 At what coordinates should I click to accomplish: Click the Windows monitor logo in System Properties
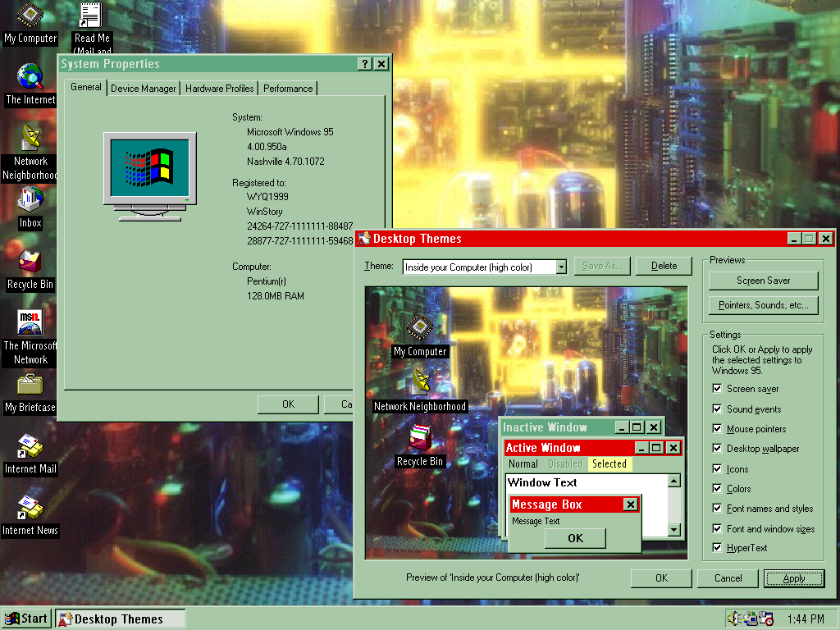[150, 177]
